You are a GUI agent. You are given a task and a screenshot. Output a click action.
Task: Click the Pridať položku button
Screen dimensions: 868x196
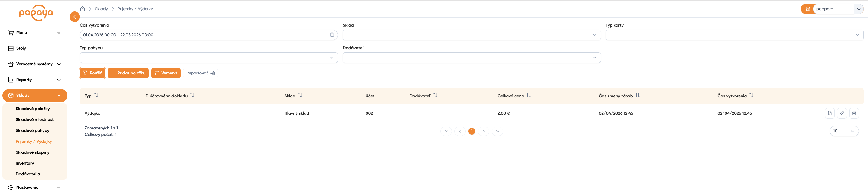(128, 73)
